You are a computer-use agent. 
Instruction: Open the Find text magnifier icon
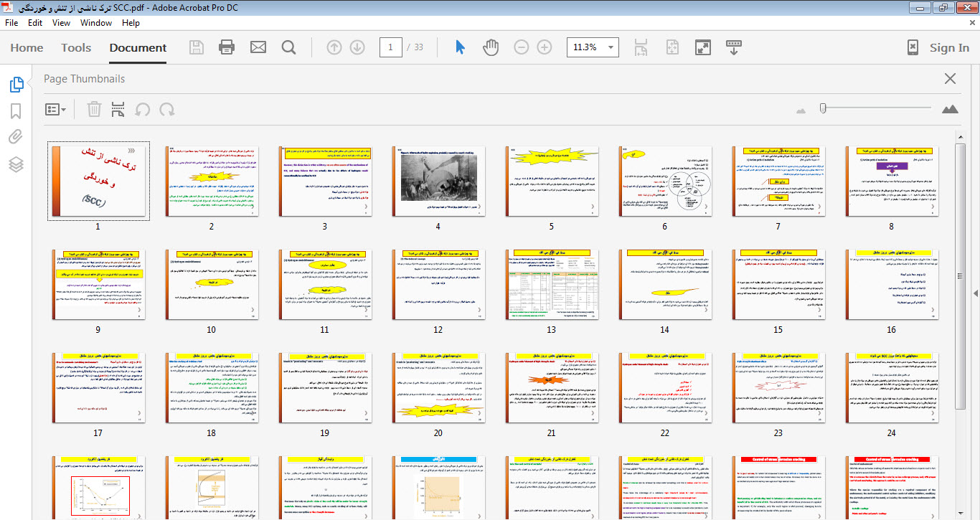click(x=288, y=47)
